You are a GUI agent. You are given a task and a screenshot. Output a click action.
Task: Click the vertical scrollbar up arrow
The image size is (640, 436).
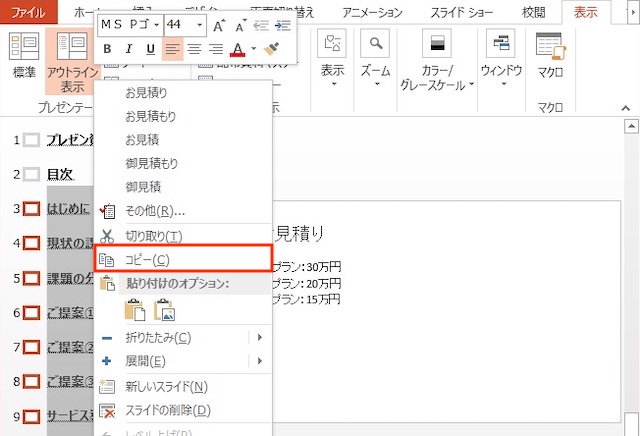[631, 127]
